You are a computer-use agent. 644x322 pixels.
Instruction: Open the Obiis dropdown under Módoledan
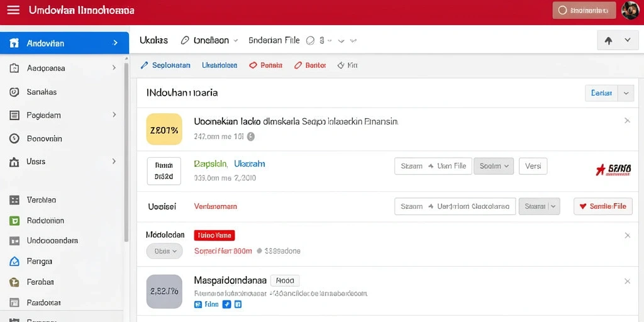[164, 251]
